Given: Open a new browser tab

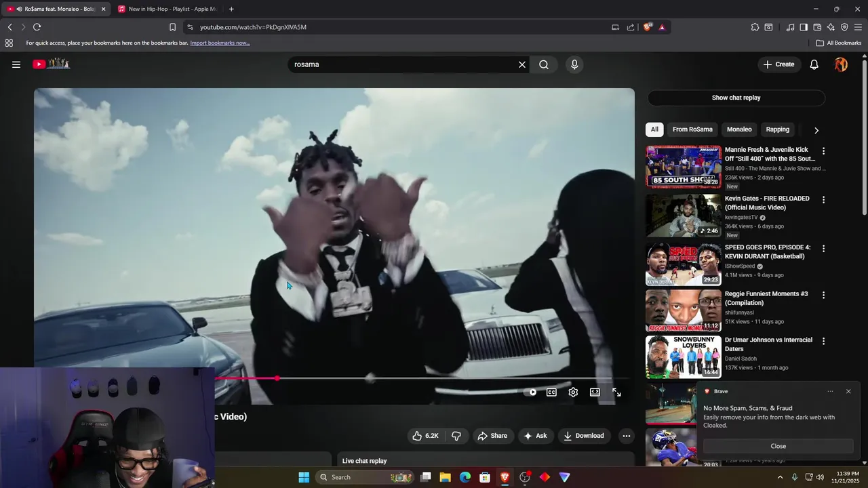Looking at the screenshot, I should coord(231,9).
